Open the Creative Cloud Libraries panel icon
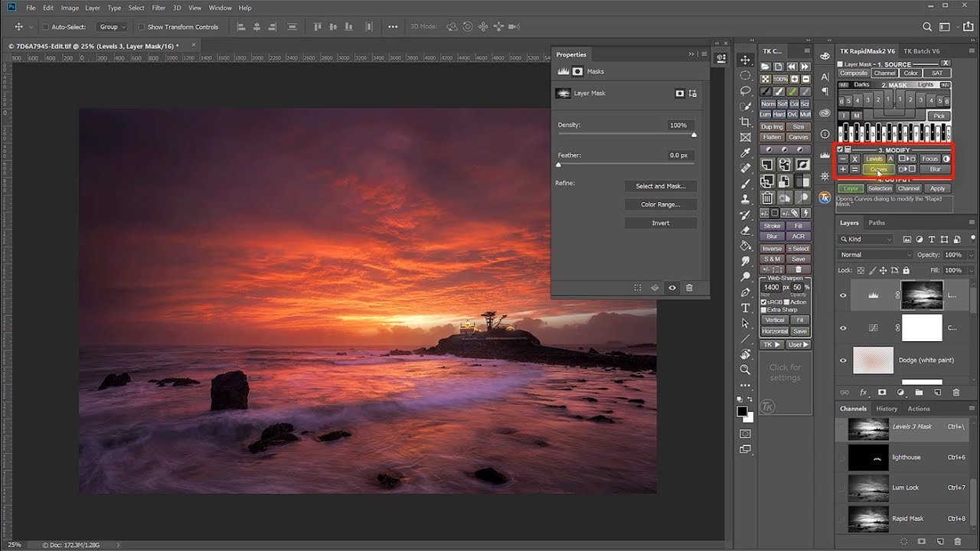This screenshot has width=980, height=551. pos(825,113)
